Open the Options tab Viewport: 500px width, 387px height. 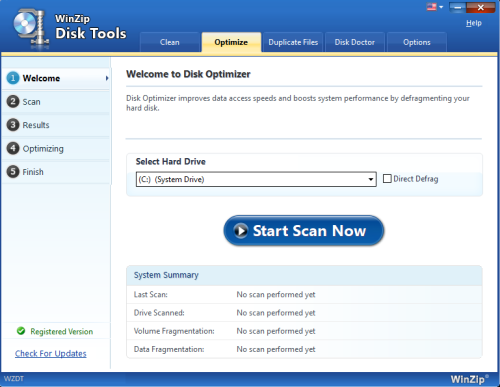click(x=417, y=42)
